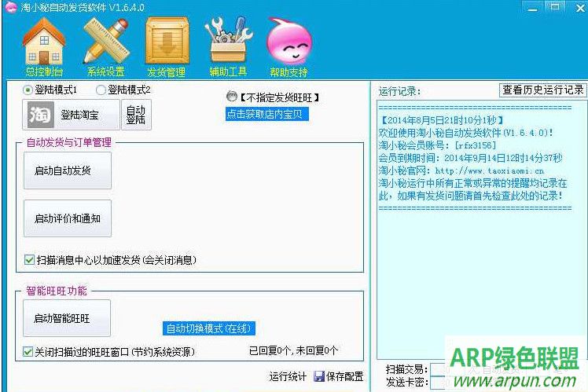Click the 登陆淘宝 button
This screenshot has width=588, height=392.
point(72,115)
